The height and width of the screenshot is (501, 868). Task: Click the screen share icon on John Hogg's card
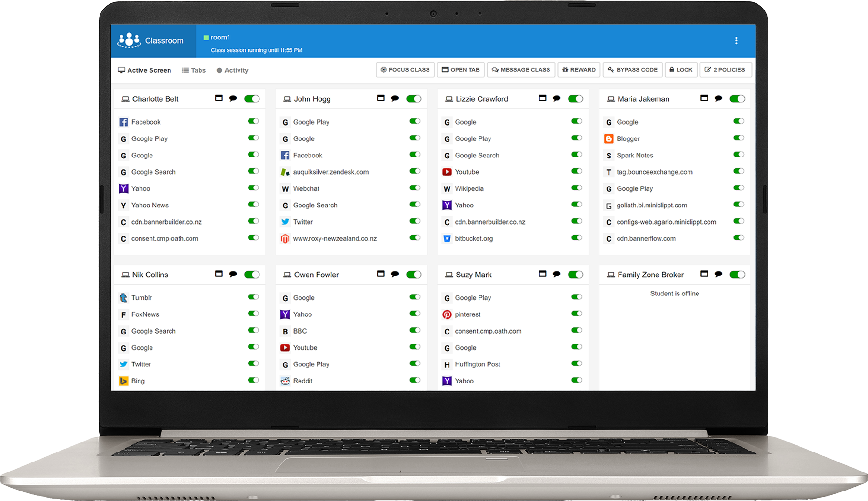(x=380, y=98)
